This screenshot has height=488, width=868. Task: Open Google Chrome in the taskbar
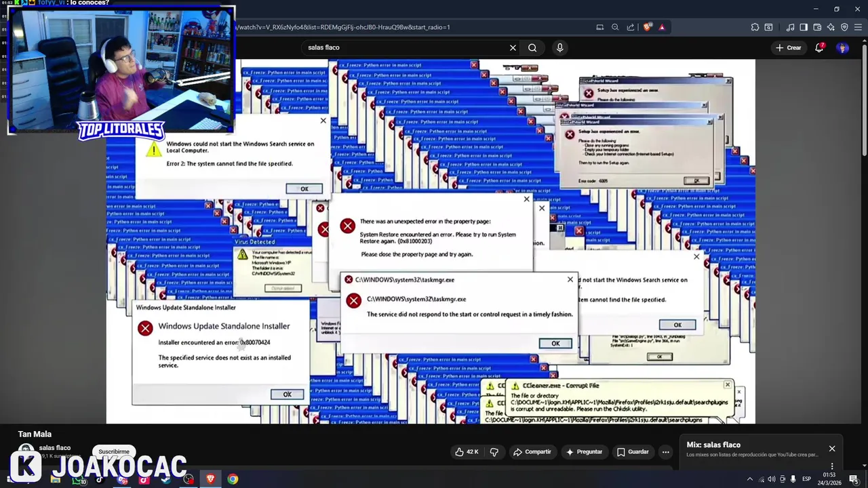[233, 479]
